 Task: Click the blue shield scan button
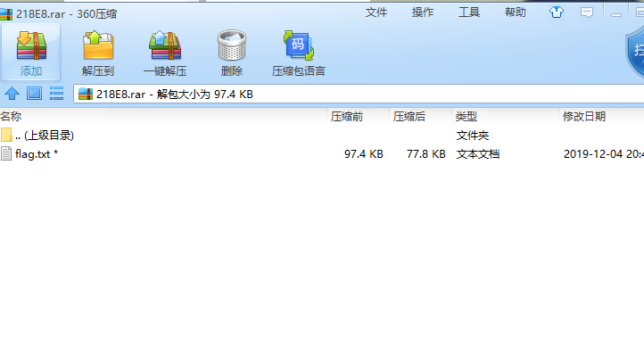tap(635, 52)
